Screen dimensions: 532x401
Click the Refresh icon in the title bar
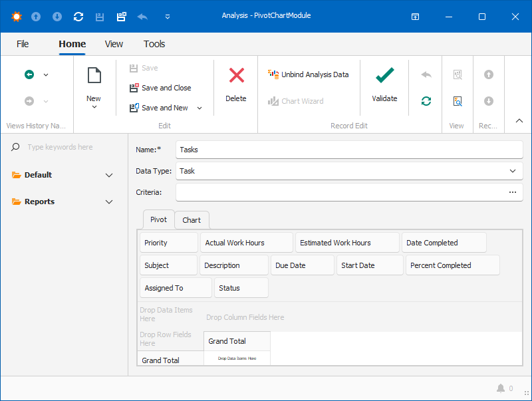pos(78,16)
